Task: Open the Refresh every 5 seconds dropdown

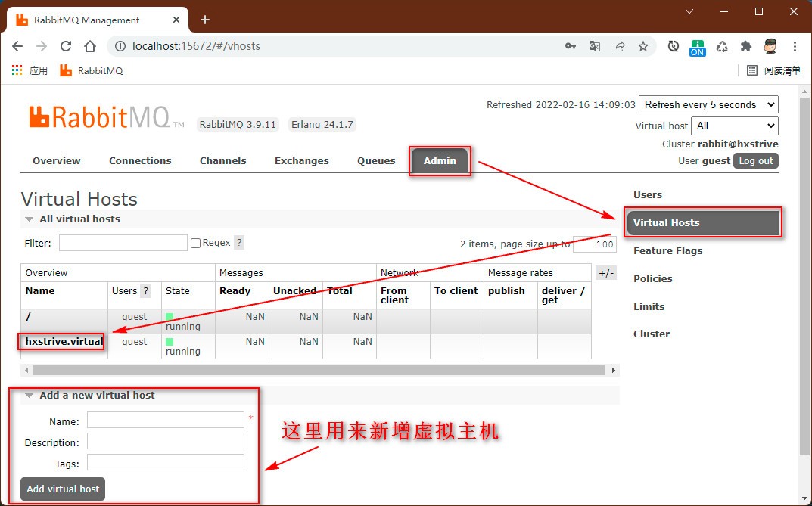Action: (708, 104)
